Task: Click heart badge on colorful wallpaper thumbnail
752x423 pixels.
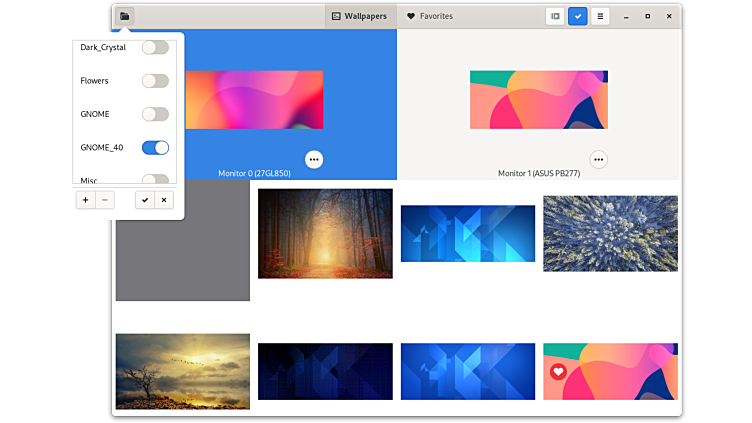Action: click(x=558, y=371)
